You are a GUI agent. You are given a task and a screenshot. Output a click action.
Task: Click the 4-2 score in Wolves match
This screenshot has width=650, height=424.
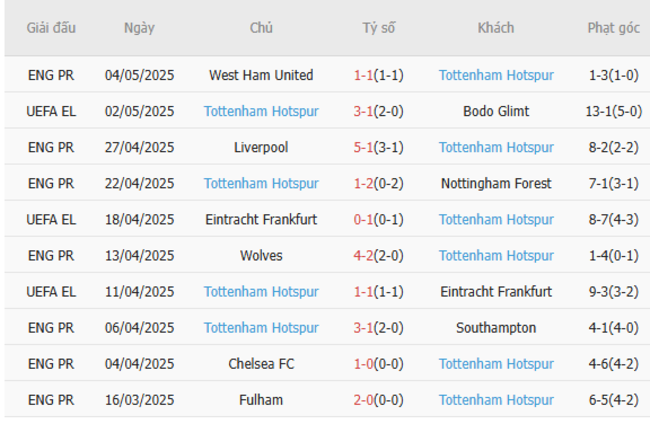coord(363,255)
